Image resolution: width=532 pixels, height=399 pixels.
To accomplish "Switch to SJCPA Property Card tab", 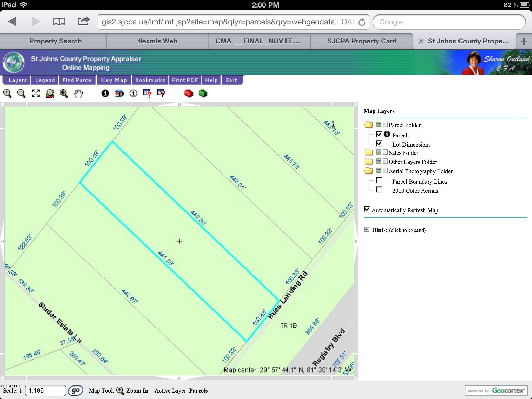I will 362,41.
